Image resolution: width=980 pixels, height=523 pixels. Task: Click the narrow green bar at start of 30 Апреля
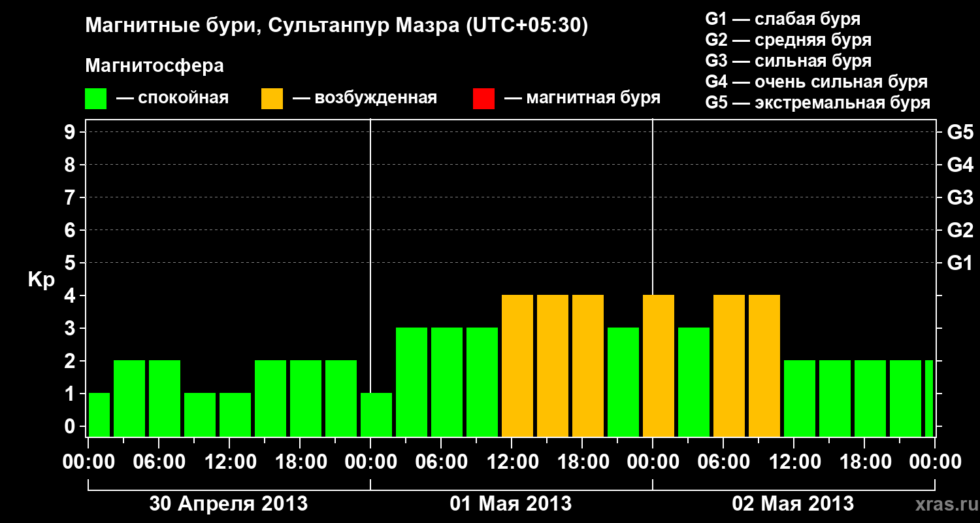99,414
